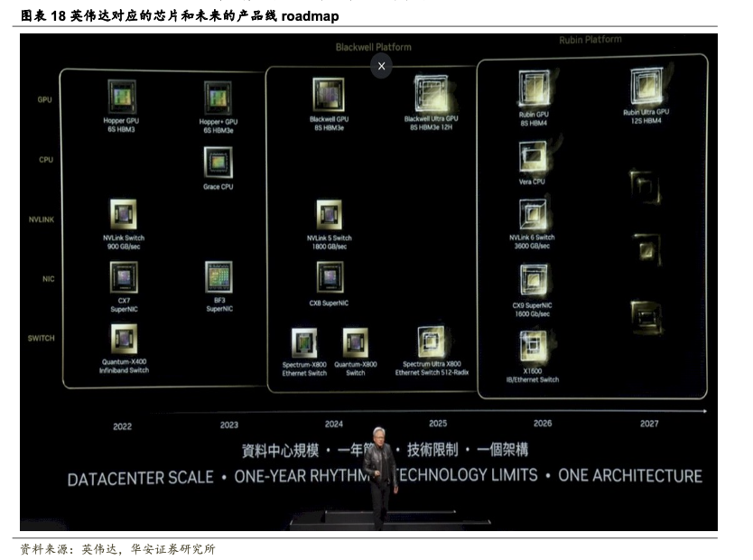Select the Blackwell Ultra GPU chip image
Viewport: 753px width, 560px height.
point(432,93)
